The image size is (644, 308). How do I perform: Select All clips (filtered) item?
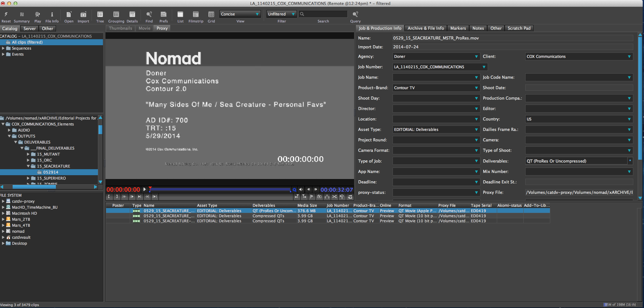click(51, 42)
